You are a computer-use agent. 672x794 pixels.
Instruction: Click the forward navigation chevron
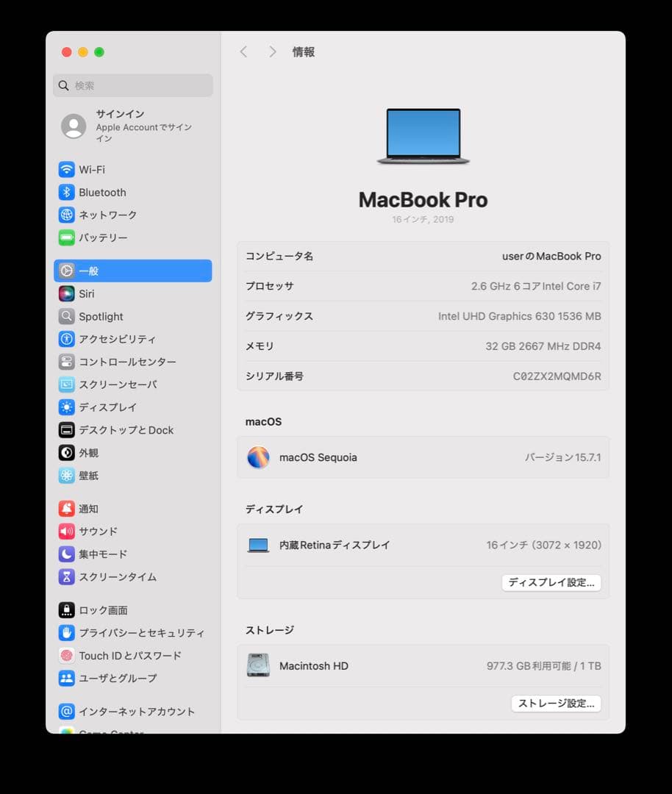click(x=271, y=51)
